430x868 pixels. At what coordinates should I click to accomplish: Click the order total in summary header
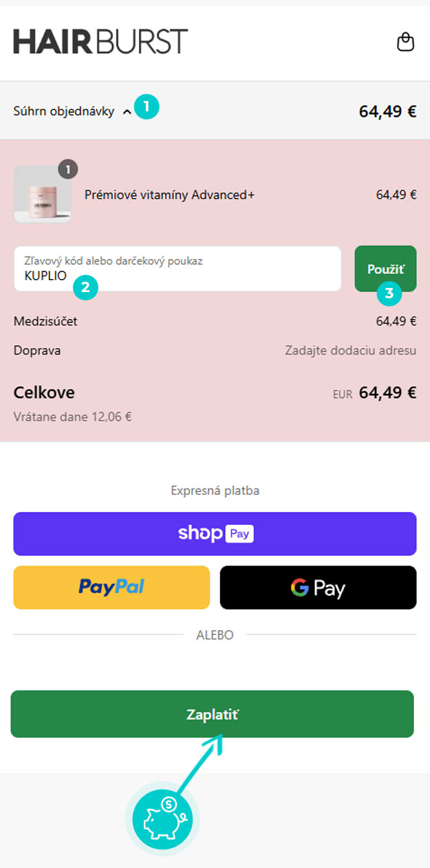coord(387,111)
